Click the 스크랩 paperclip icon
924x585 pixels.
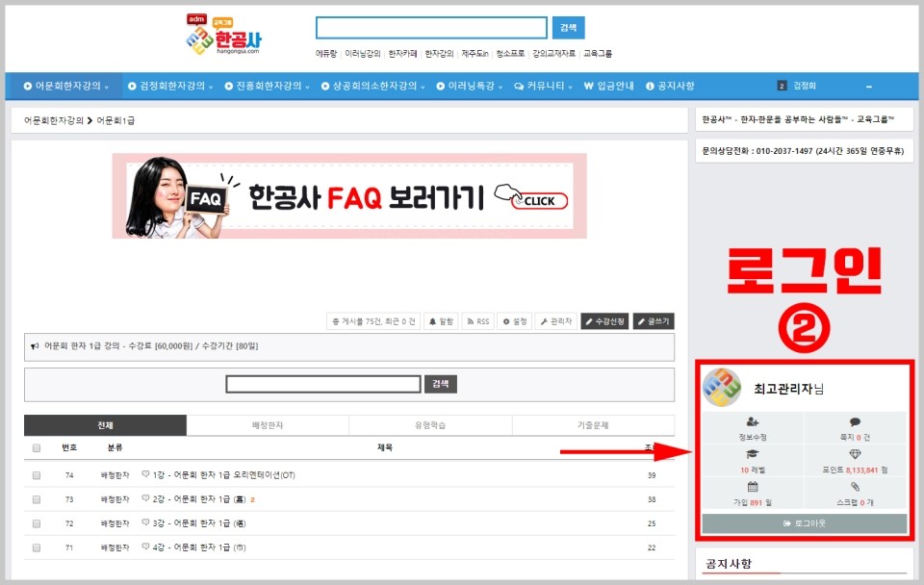(x=855, y=487)
